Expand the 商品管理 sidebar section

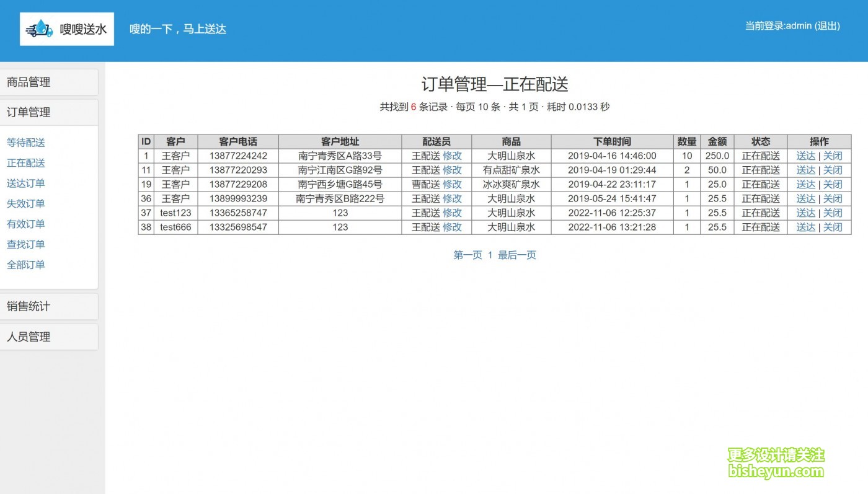pos(48,82)
